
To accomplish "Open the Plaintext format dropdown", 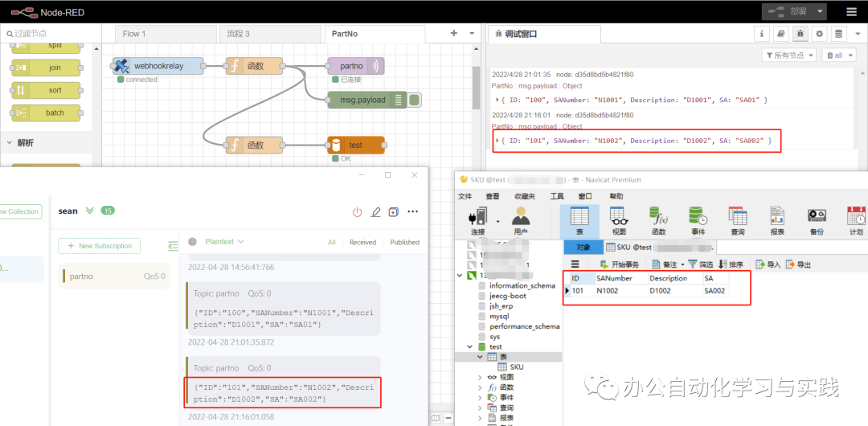I will [x=224, y=241].
